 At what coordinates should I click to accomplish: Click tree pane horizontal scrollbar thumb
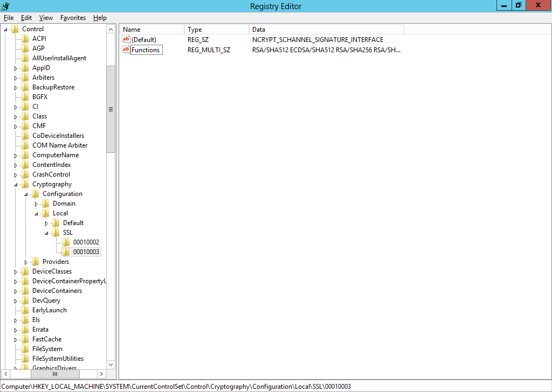click(x=54, y=374)
